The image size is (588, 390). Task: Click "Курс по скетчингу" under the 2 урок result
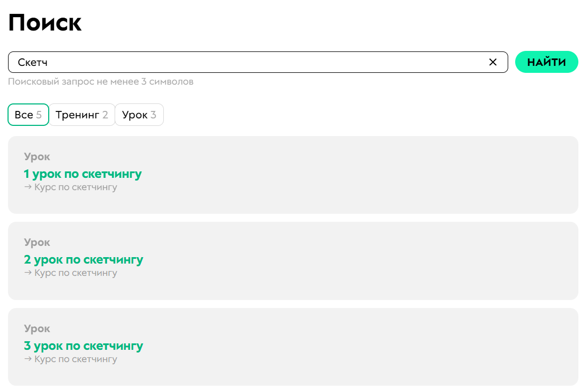pos(76,273)
